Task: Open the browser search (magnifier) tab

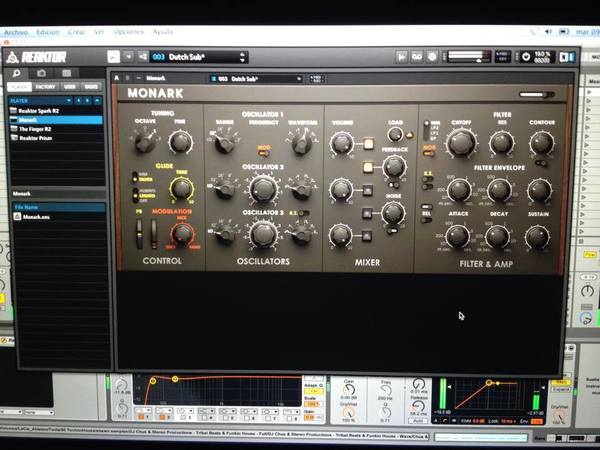Action: (x=16, y=73)
